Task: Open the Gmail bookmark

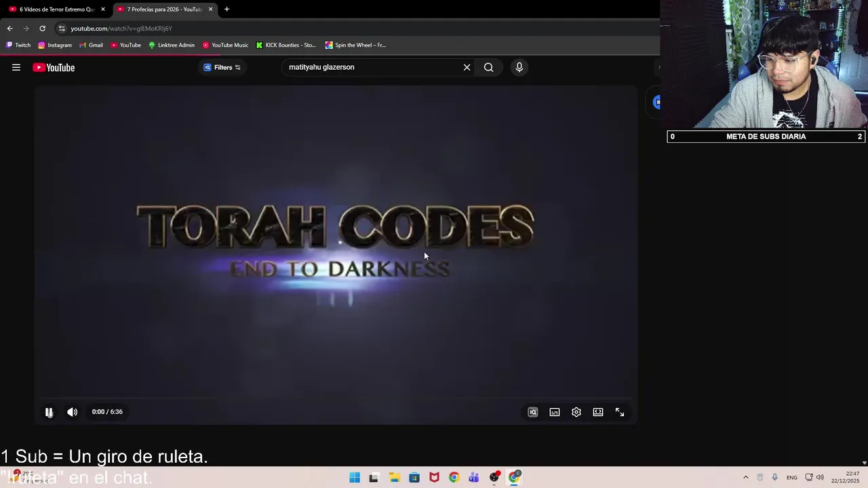Action: click(x=91, y=45)
